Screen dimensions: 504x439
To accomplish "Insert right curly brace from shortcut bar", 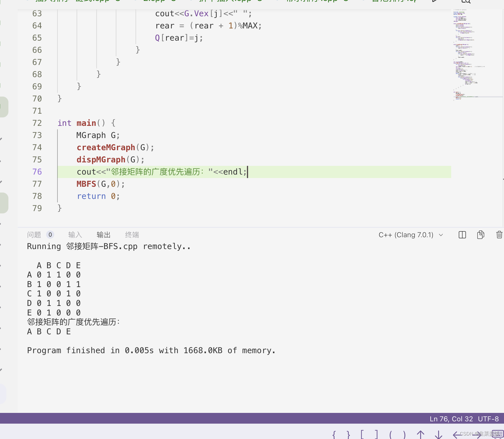I will [348, 434].
